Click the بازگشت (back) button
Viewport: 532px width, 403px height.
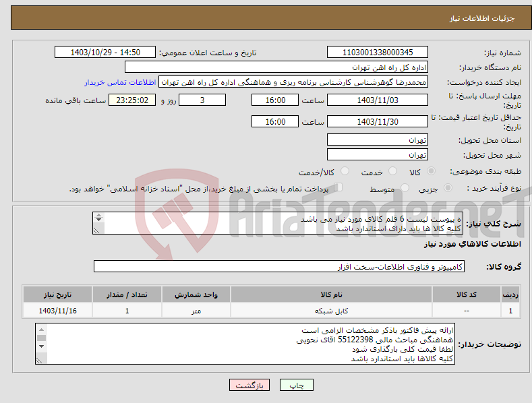point(249,385)
